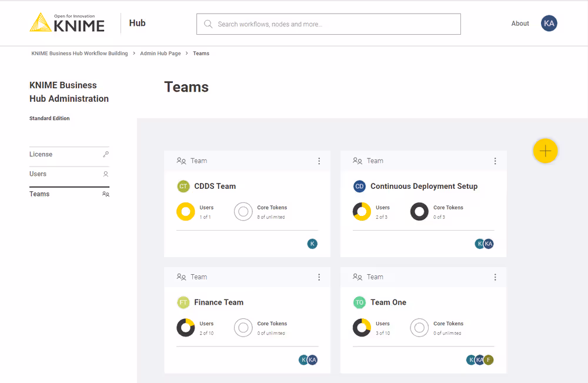Click the magnifier icon in the search bar
This screenshot has height=383, width=588.
pos(208,24)
